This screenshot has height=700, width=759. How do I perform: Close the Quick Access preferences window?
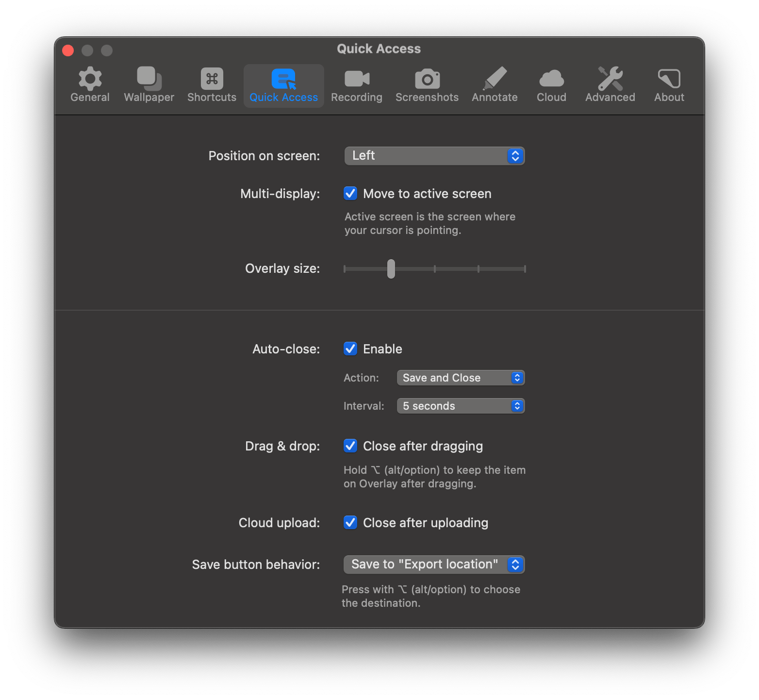pos(68,50)
